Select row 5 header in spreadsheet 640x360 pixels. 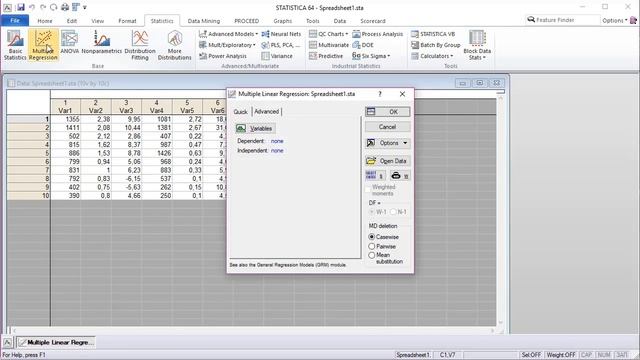[28, 153]
